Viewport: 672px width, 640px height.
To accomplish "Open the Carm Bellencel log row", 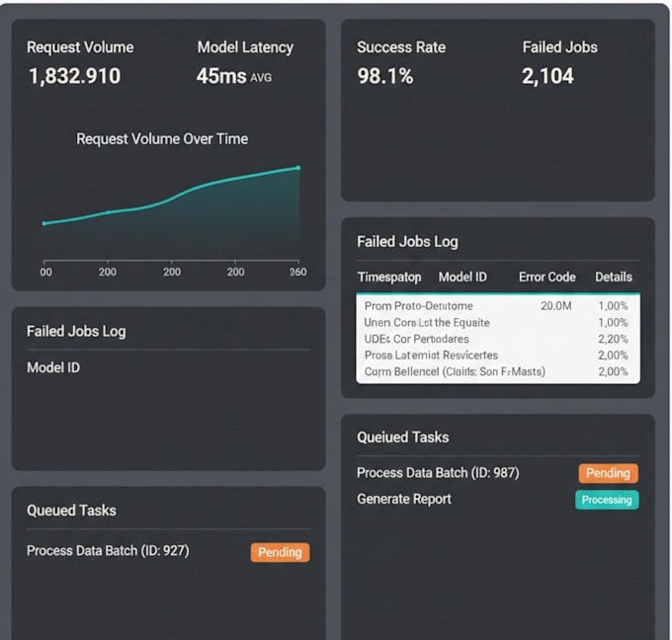I will pyautogui.click(x=498, y=371).
